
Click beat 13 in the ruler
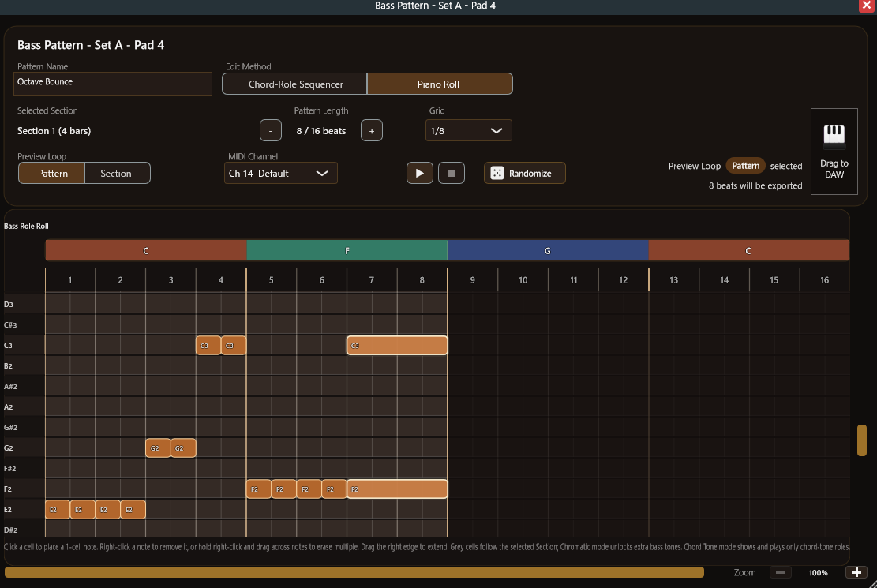(674, 279)
